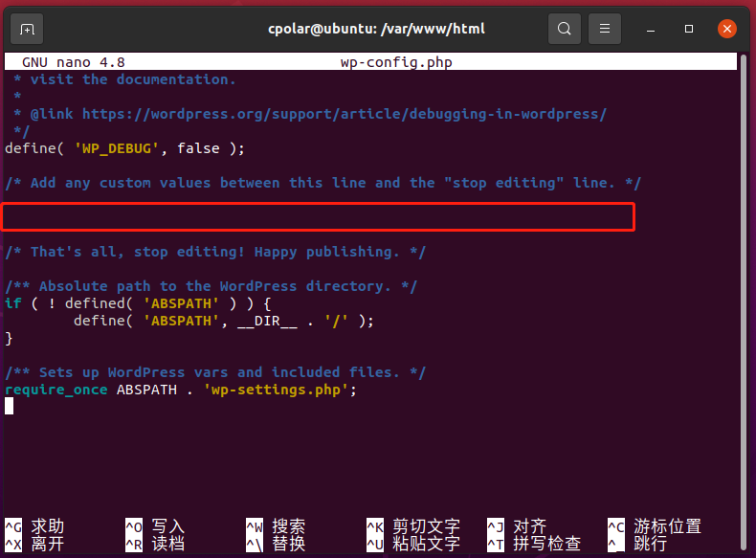Open a new terminal tab with the plus icon

pyautogui.click(x=27, y=30)
